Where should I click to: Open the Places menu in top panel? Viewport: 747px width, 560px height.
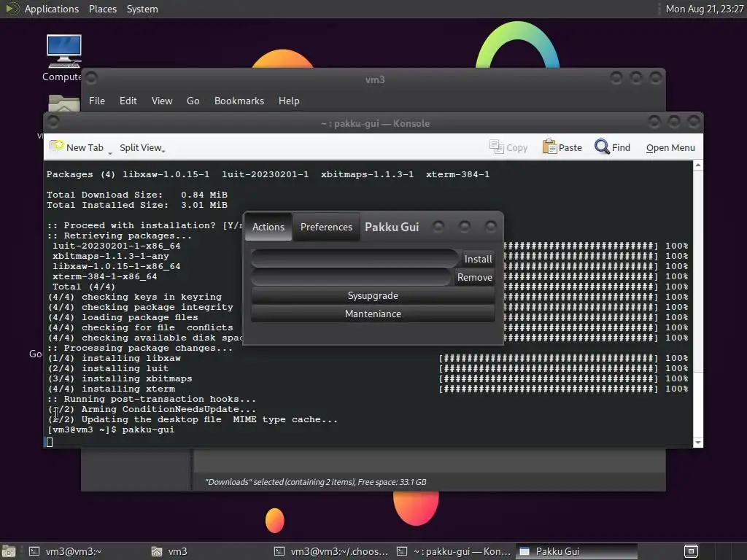pos(102,9)
